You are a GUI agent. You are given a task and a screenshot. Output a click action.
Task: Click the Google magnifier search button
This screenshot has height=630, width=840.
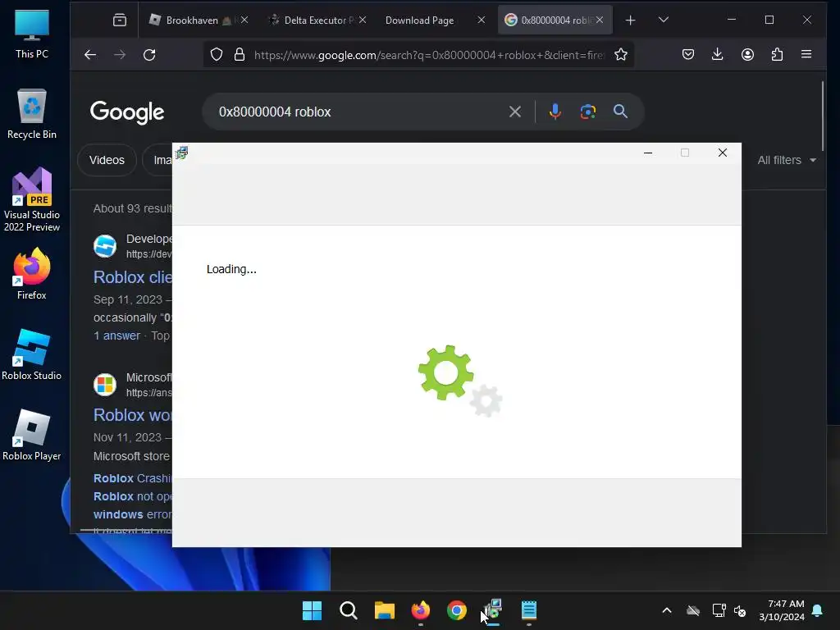pyautogui.click(x=620, y=112)
